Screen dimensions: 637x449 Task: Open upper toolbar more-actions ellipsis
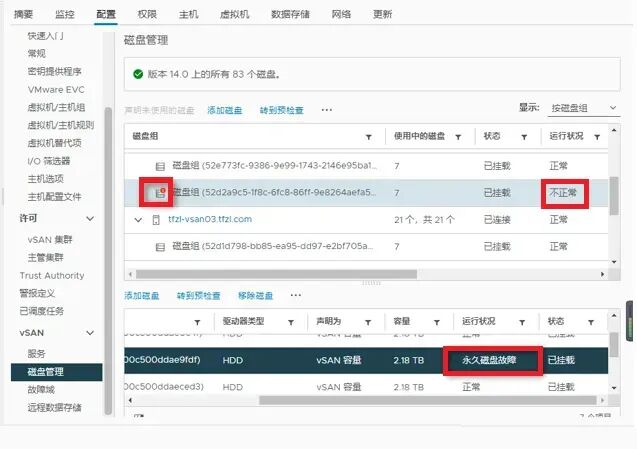(327, 110)
